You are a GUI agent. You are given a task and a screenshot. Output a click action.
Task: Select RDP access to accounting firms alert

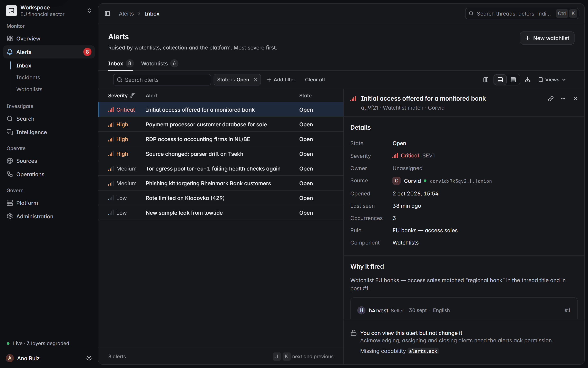click(221, 139)
